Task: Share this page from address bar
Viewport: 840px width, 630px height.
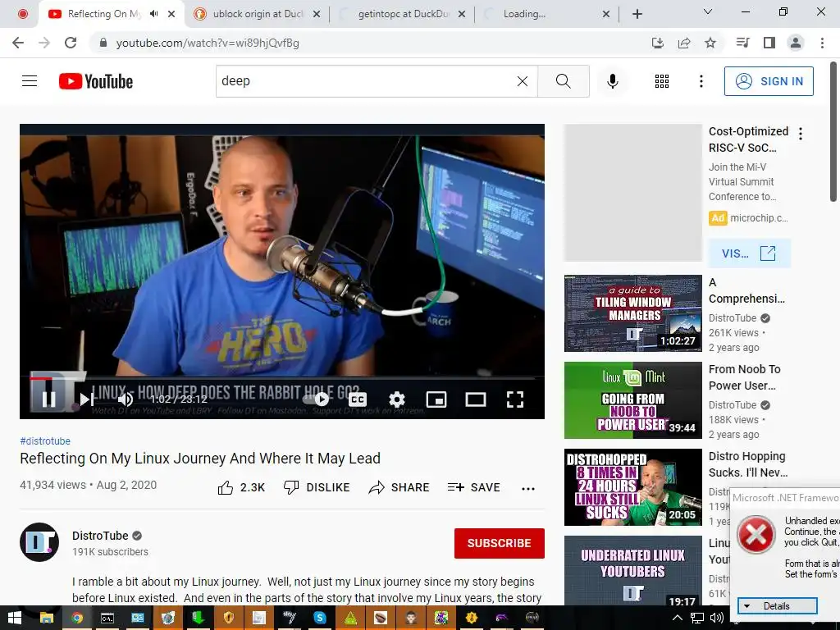Action: [x=684, y=43]
